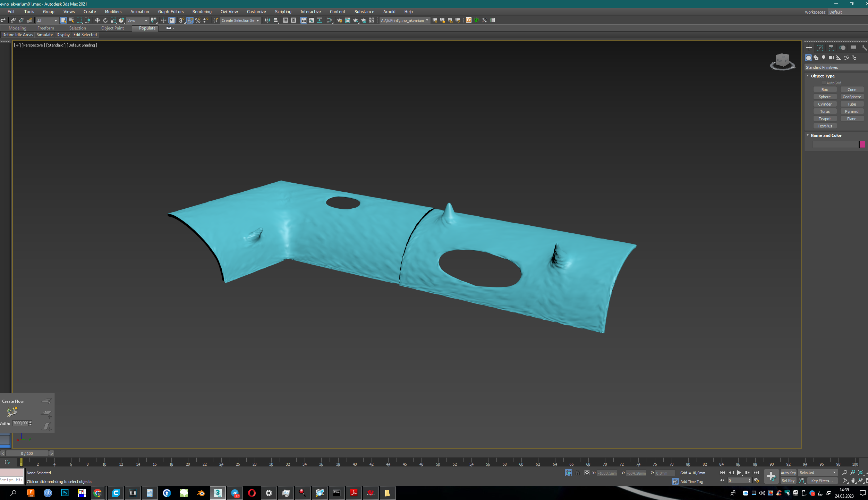Click the Teapot primitive button

click(825, 119)
